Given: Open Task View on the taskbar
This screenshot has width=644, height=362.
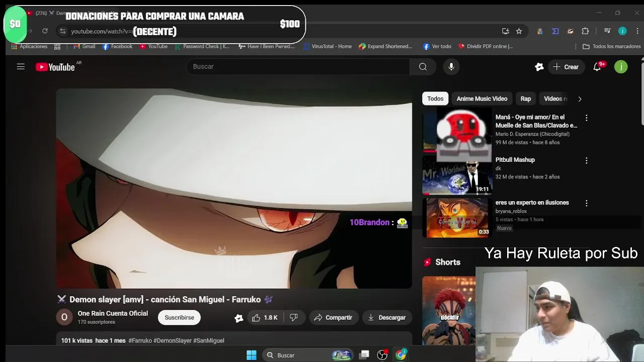Looking at the screenshot, I should [x=365, y=355].
